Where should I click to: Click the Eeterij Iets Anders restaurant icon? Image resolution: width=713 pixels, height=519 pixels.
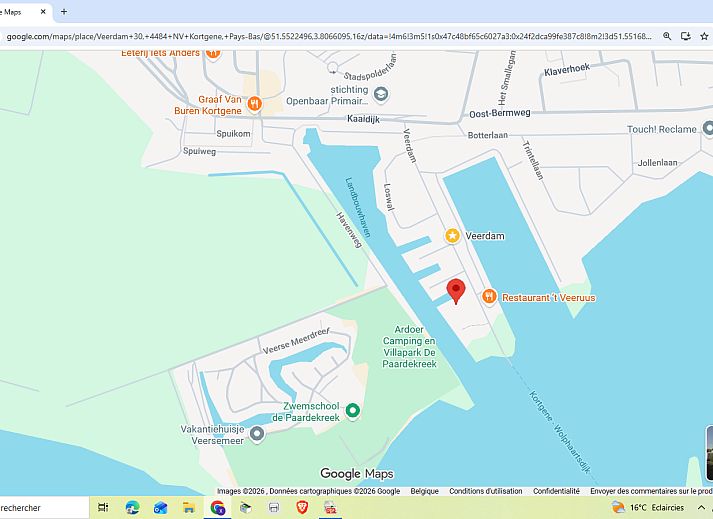coord(213,52)
